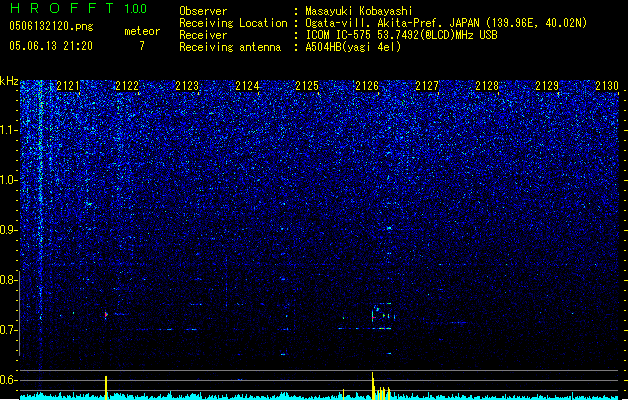Image resolution: width=629 pixels, height=400 pixels.
Task: Click the 0.6 kHz frequency axis label
Action: tap(8, 380)
